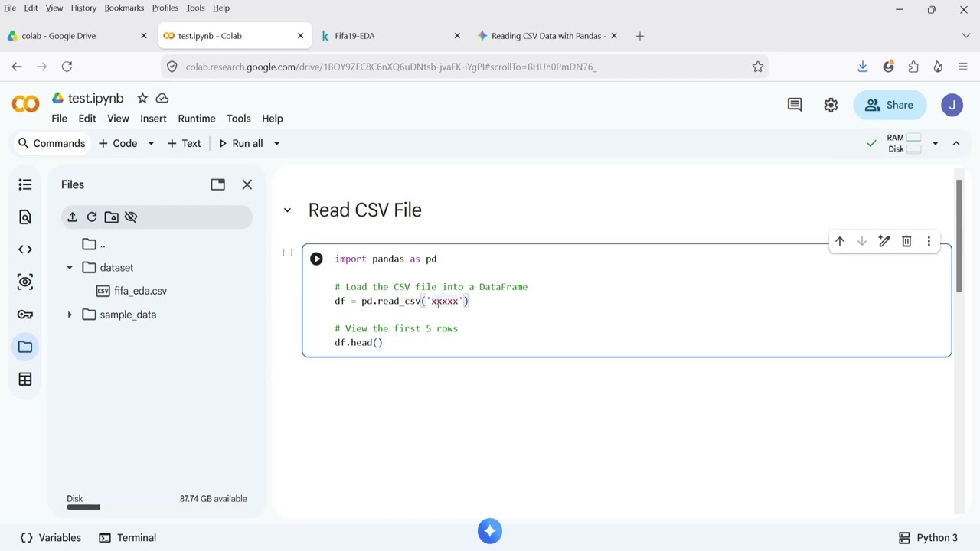Run the code cell play button
Viewport: 980px width, 551px height.
click(x=316, y=259)
